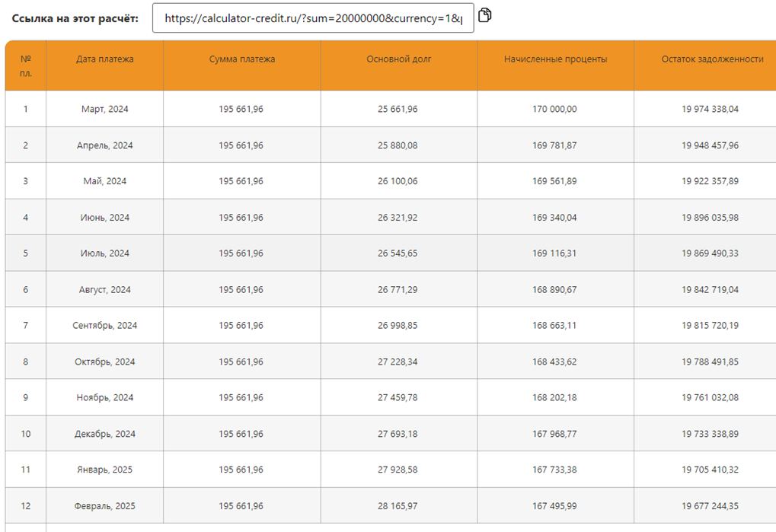This screenshot has height=532, width=776.
Task: Select the 'Июнь, 2024' date cell
Action: pos(104,218)
